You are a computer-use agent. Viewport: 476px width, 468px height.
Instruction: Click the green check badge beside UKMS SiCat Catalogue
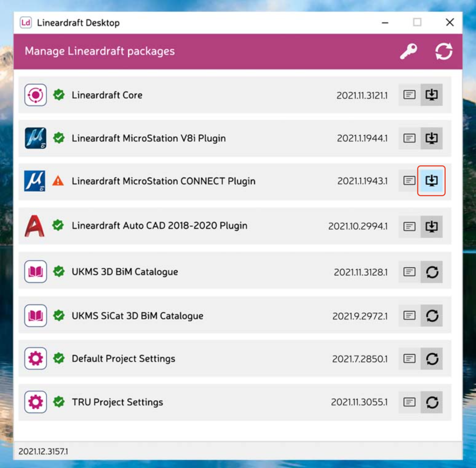59,315
